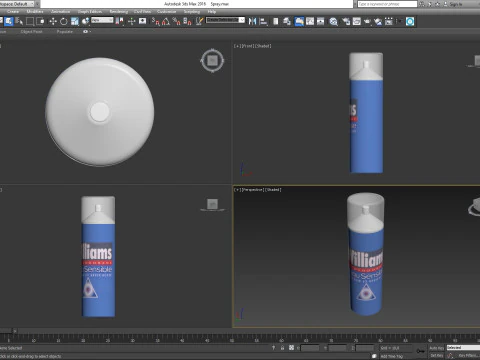This screenshot has width=480, height=360.
Task: Click the ViewCube in Top viewport
Action: [212, 61]
